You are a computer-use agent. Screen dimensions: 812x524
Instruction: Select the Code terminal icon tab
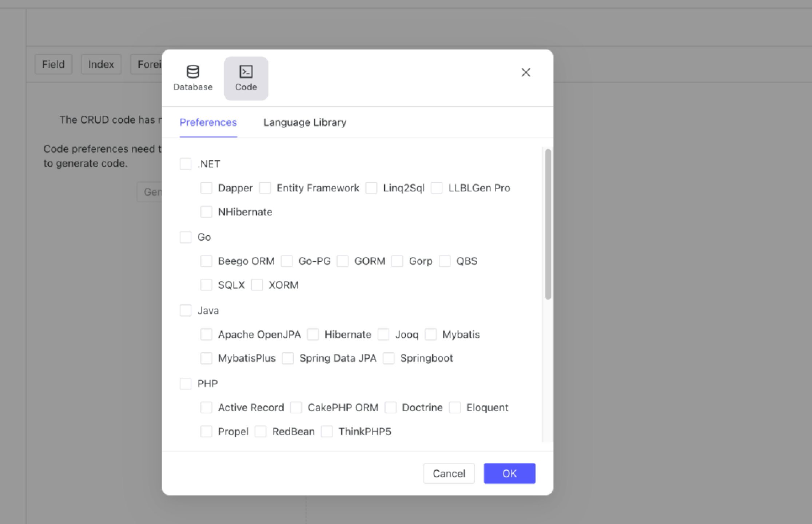pos(246,78)
